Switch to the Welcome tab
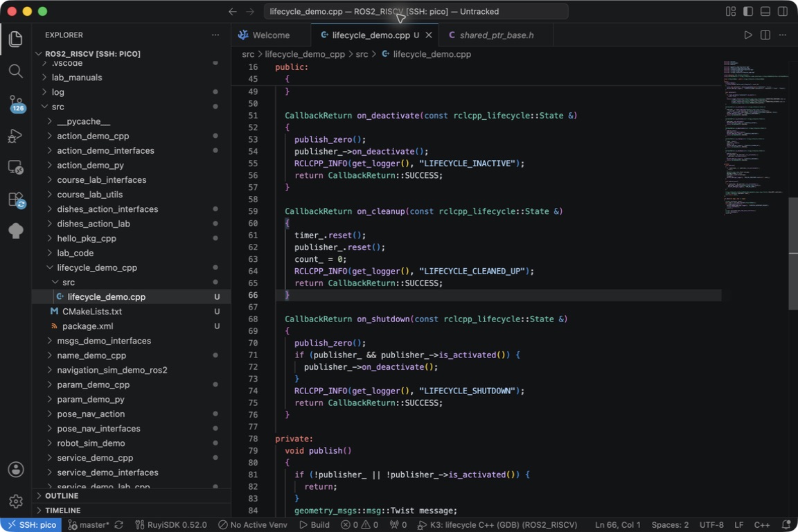This screenshot has width=798, height=532. coord(272,35)
